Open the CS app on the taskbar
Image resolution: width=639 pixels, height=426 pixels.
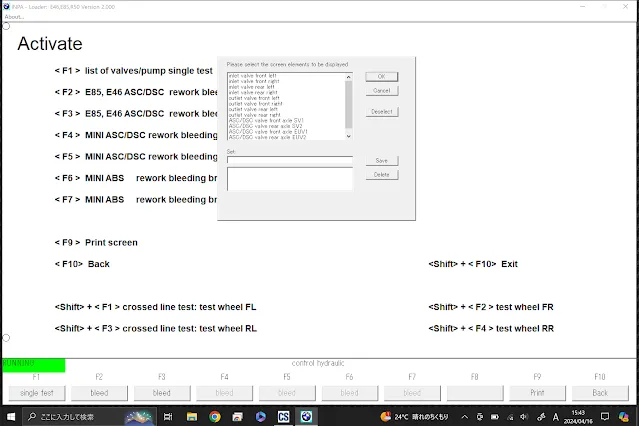point(283,416)
